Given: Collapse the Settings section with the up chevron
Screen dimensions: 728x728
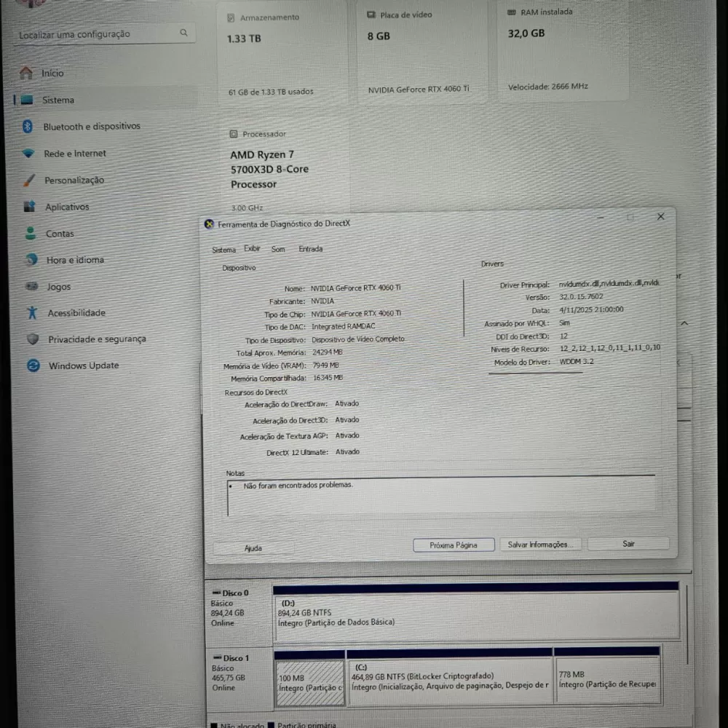Looking at the screenshot, I should pyautogui.click(x=684, y=323).
